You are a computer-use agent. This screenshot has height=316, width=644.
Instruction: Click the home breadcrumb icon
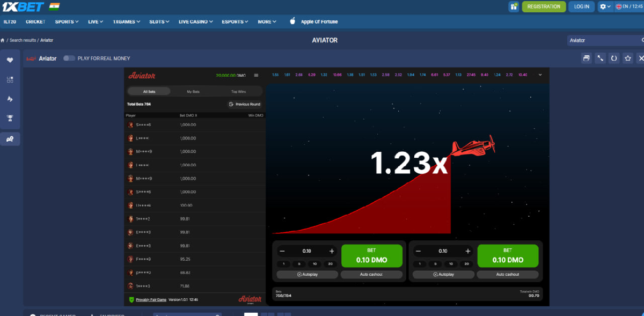[3, 40]
